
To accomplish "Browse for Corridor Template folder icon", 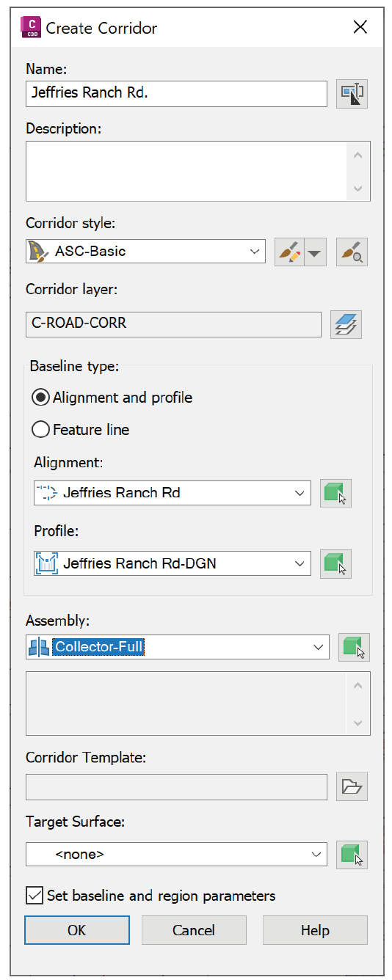I will tap(352, 786).
